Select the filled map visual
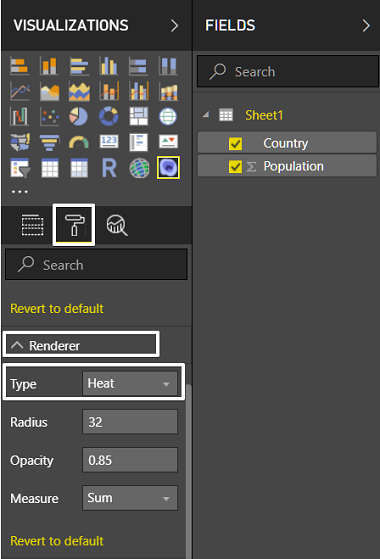380x559 pixels. pos(19,142)
